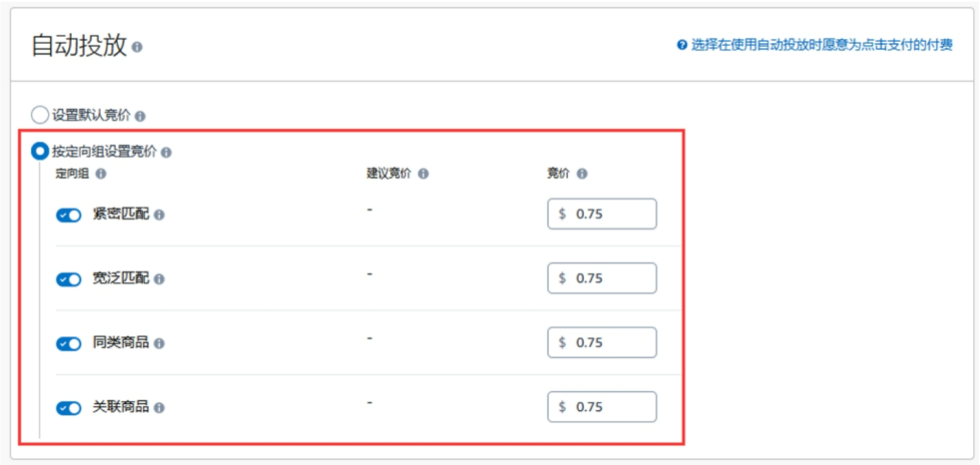Click info icon beside 设置默认竞价
Viewport: 980px width, 465px height.
[140, 117]
